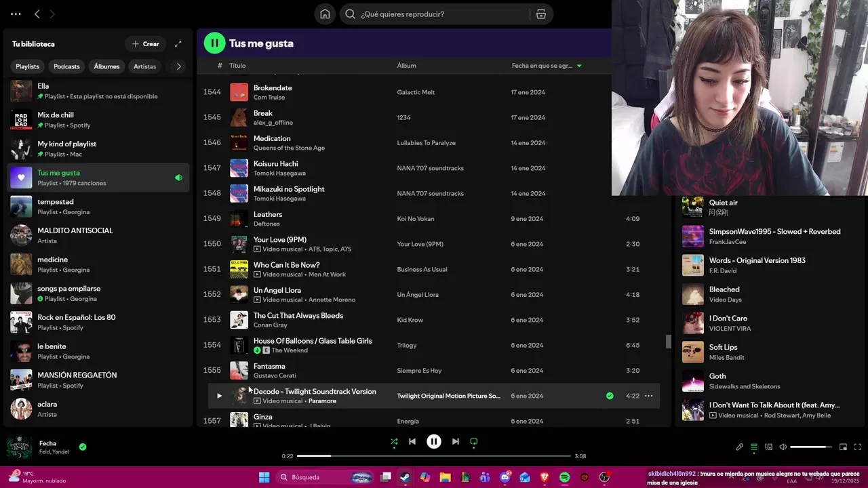Open Queens of the Stone Age artist link
Viewport: 868px width, 488px height.
(x=289, y=148)
